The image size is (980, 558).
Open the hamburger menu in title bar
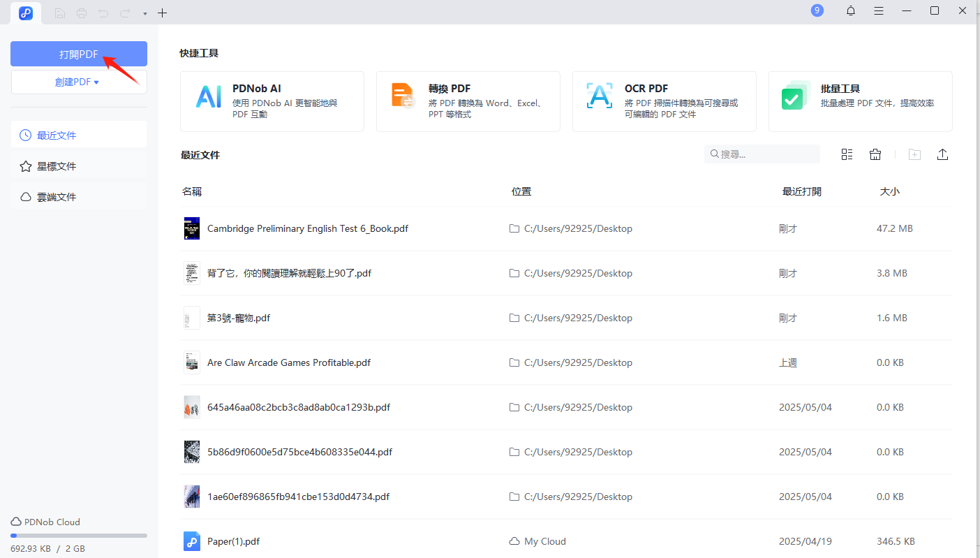pyautogui.click(x=879, y=10)
